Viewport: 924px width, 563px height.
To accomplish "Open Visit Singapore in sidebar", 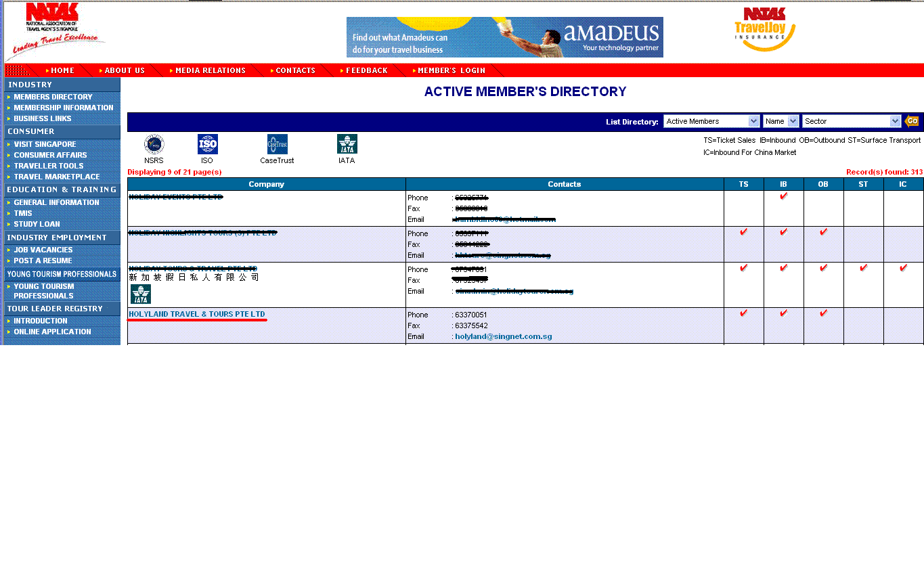I will click(x=45, y=144).
